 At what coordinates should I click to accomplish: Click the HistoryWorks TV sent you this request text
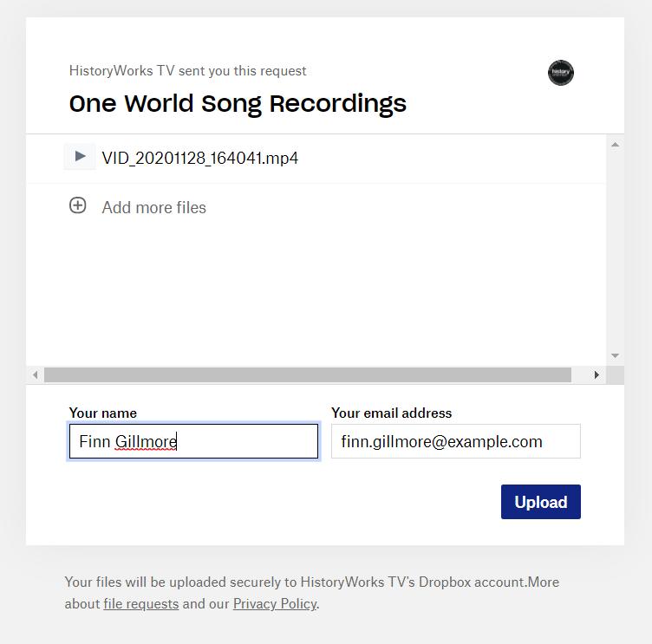click(x=187, y=71)
